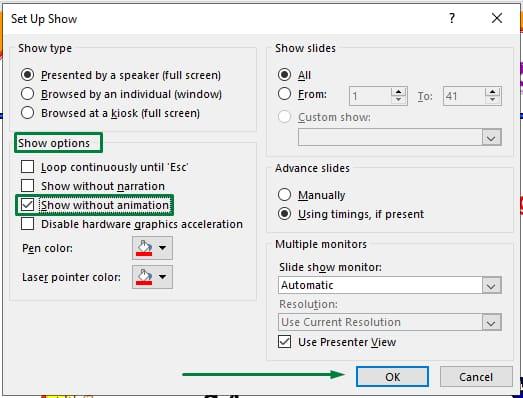523x398 pixels.
Task: Increase the From slide number
Action: [399, 92]
